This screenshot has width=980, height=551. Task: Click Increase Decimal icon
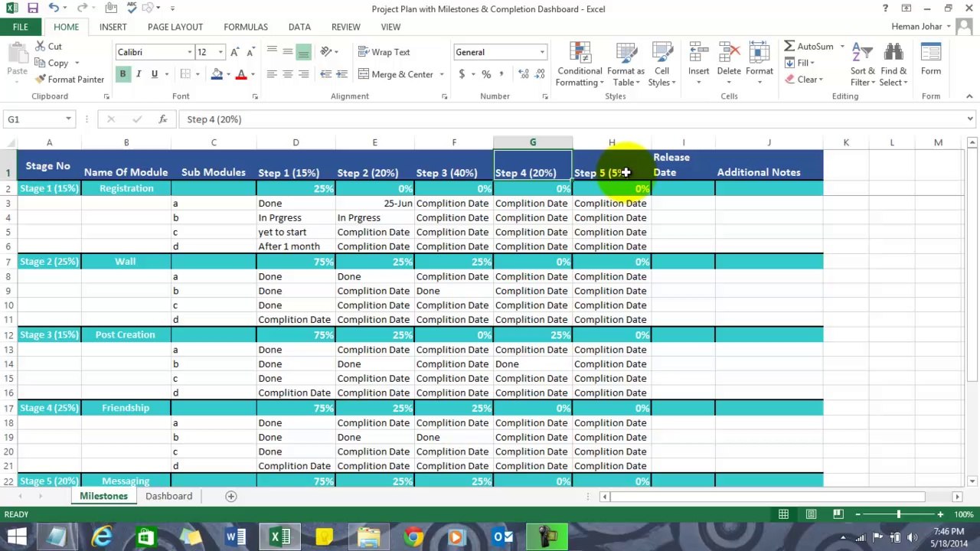524,74
